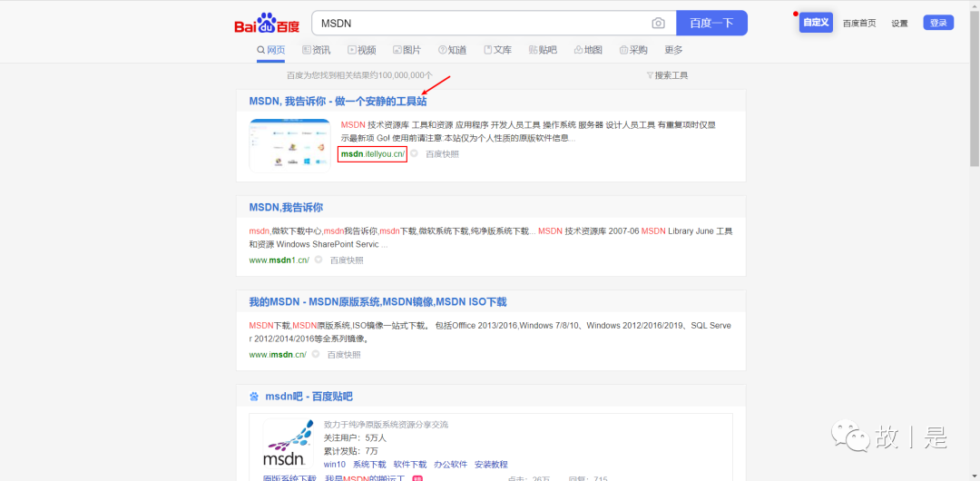Open the 软件下载 link in msdn吧

click(x=410, y=465)
